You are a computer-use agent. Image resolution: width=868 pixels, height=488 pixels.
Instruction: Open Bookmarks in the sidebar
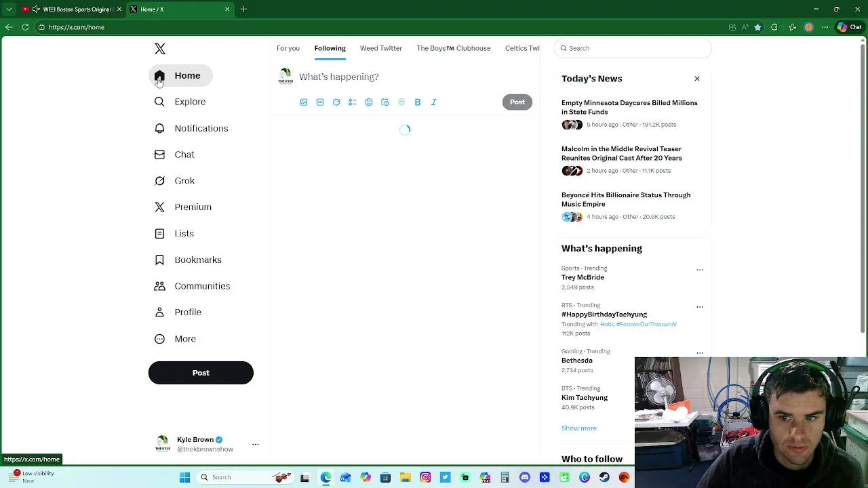(x=188, y=260)
